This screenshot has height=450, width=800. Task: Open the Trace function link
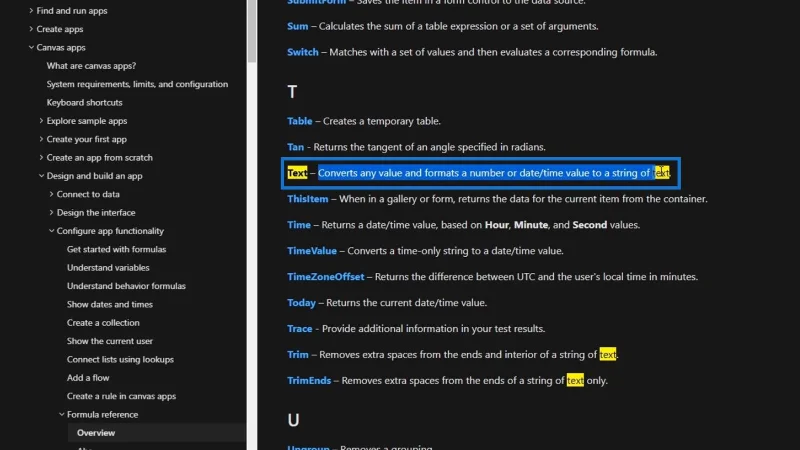pyautogui.click(x=299, y=329)
